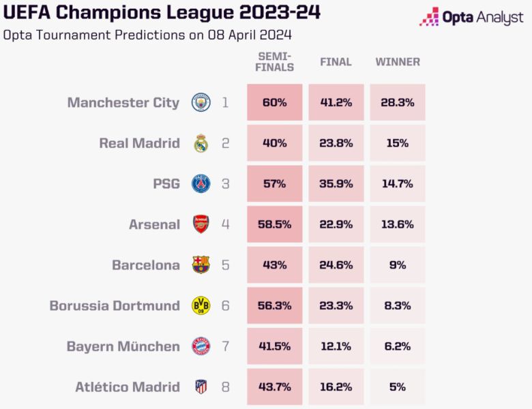Screen dimensions: 532x409
Task: Click the WINNER column header
Action: coord(398,62)
